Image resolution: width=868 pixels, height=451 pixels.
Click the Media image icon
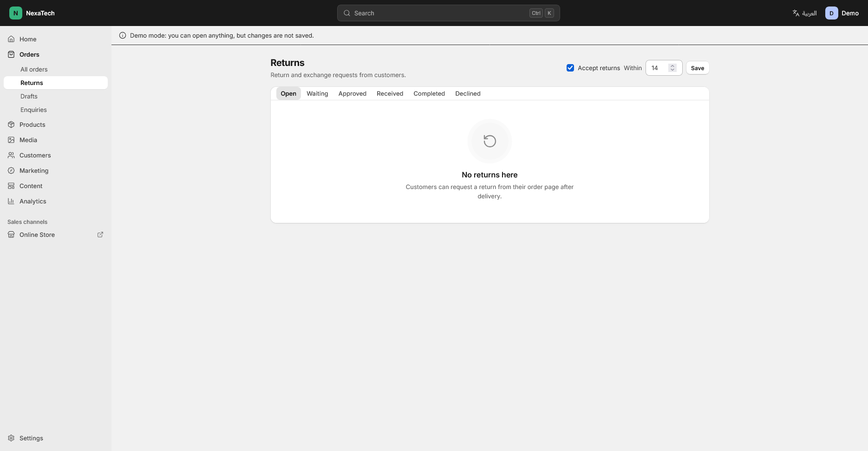(x=11, y=140)
